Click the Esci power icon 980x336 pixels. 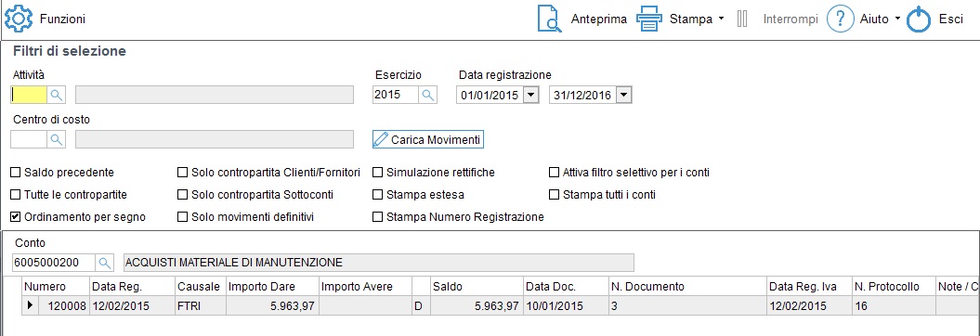click(x=919, y=19)
